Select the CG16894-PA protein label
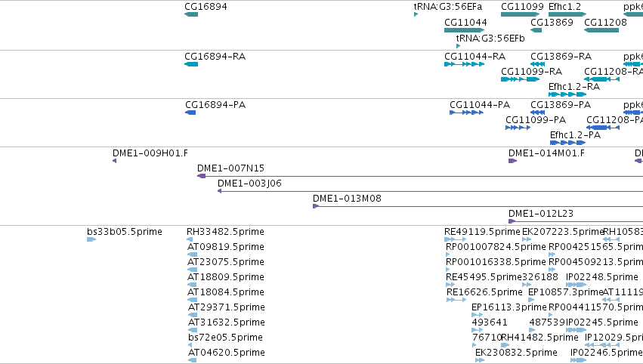Viewport: 643px width, 364px height. tap(215, 105)
